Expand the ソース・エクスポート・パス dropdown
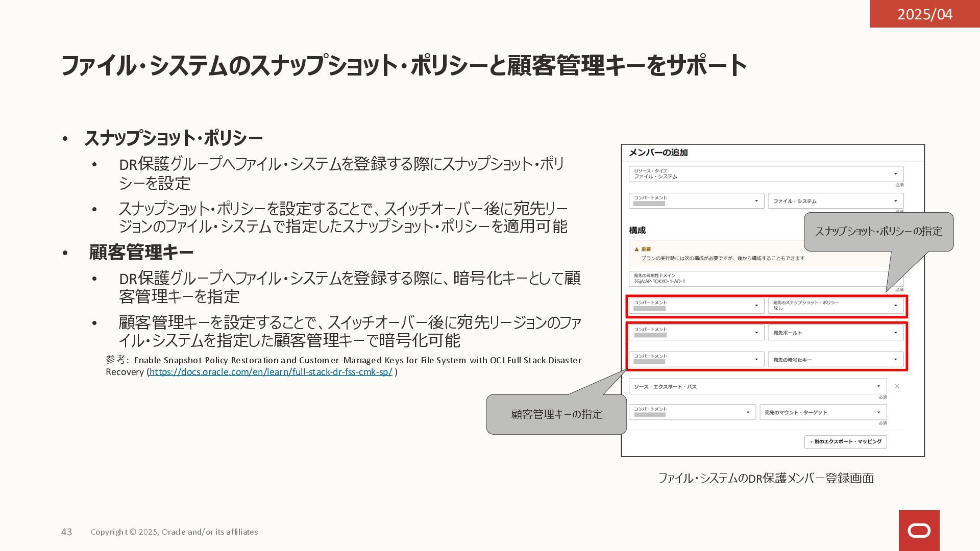Viewport: 980px width, 551px height. tap(757, 386)
